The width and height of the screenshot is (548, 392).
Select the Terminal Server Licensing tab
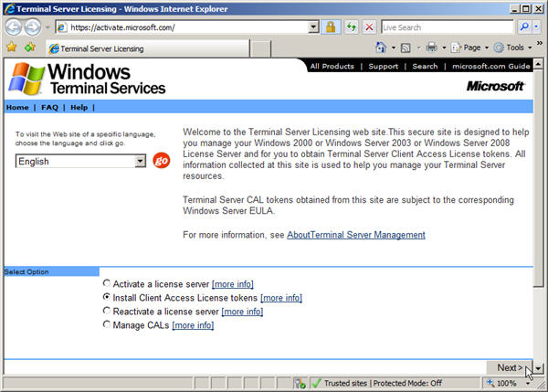tap(147, 48)
